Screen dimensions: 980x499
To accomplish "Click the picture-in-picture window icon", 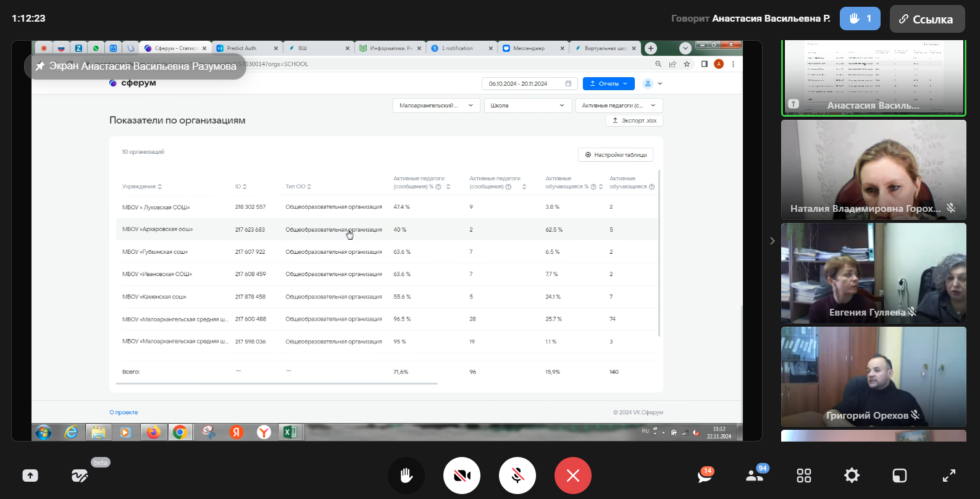I will (900, 476).
